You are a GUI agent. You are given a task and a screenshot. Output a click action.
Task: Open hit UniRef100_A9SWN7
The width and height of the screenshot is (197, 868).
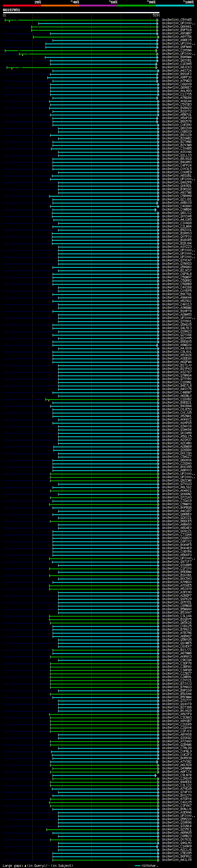coord(177,33)
